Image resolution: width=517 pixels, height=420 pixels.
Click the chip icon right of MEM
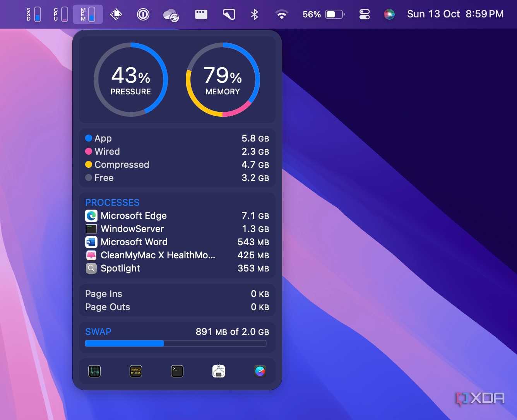[x=116, y=15]
